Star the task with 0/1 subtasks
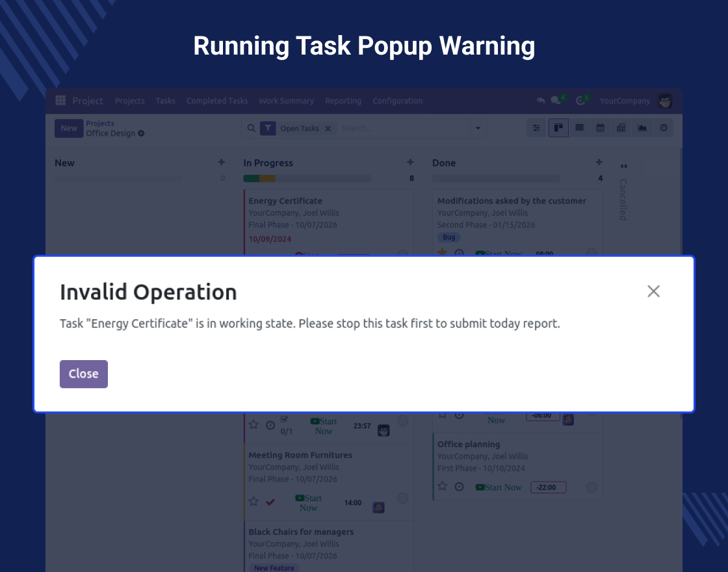This screenshot has height=572, width=728. click(253, 424)
